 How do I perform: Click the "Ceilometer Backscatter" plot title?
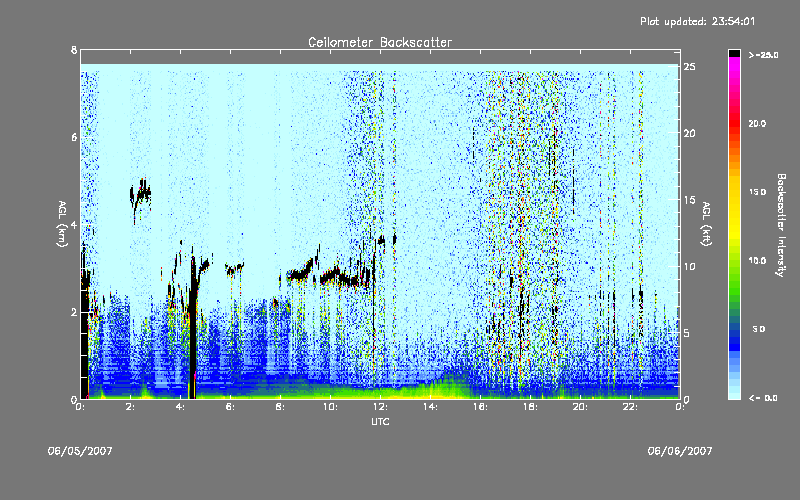pos(380,42)
